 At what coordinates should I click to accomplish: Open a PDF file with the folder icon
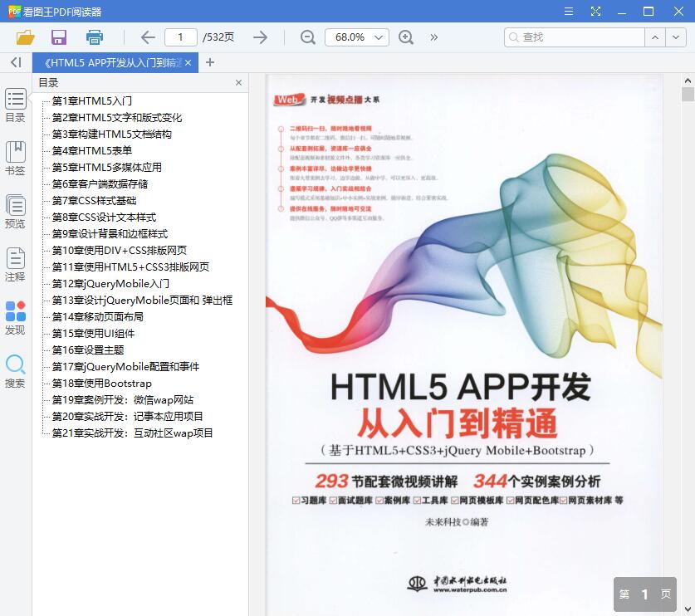[x=25, y=37]
